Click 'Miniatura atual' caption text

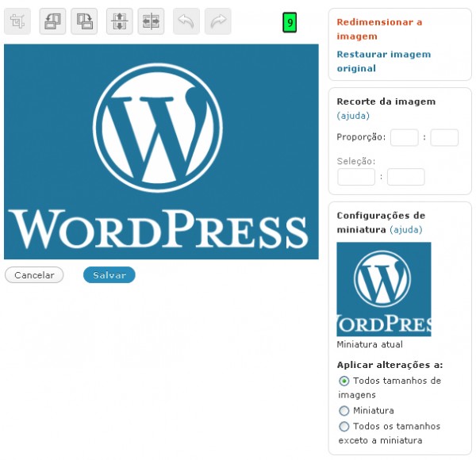[370, 344]
